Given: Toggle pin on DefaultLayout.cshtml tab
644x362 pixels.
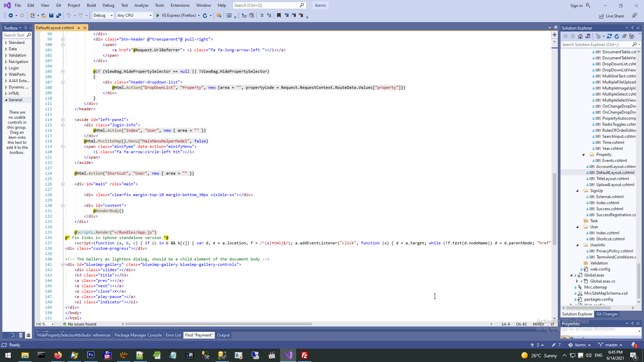Looking at the screenshot, I should click(79, 28).
